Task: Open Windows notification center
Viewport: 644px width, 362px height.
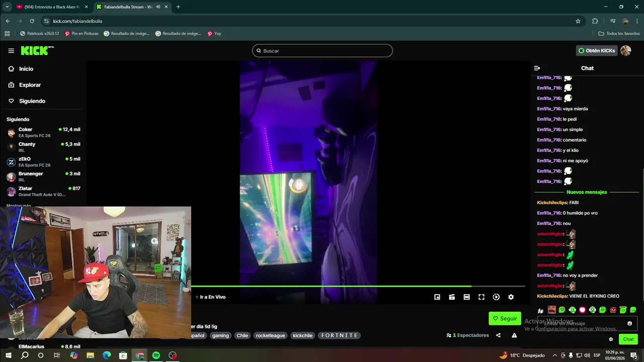Action: 634,355
